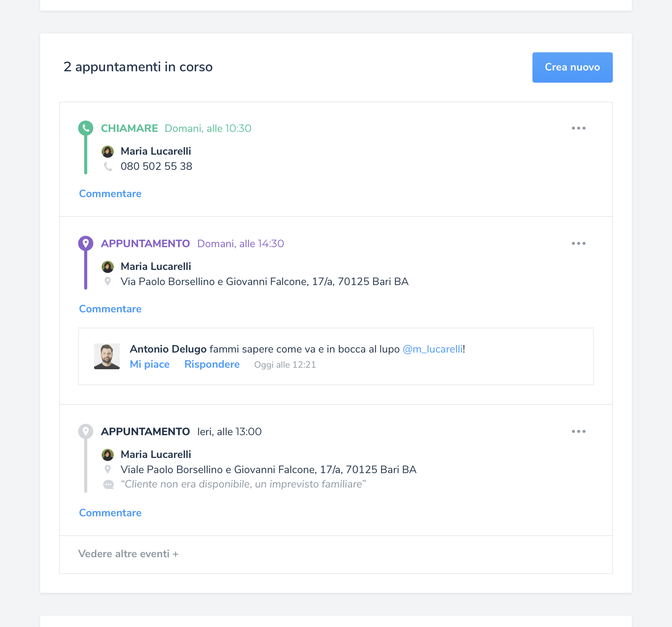
Task: Like Antonio Delugo's comment with Mi piace
Action: coord(149,364)
